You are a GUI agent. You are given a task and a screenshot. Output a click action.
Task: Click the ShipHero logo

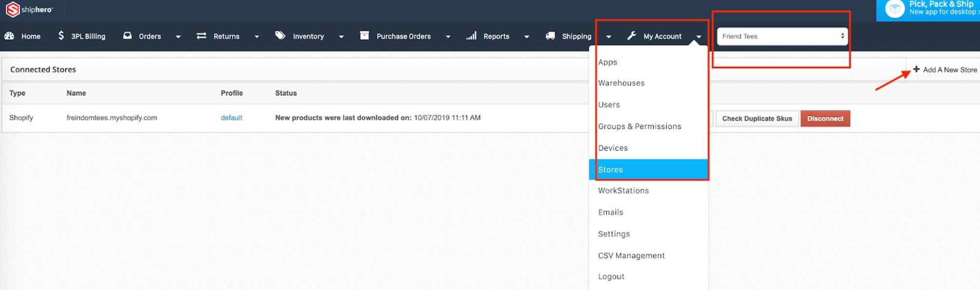coord(29,9)
